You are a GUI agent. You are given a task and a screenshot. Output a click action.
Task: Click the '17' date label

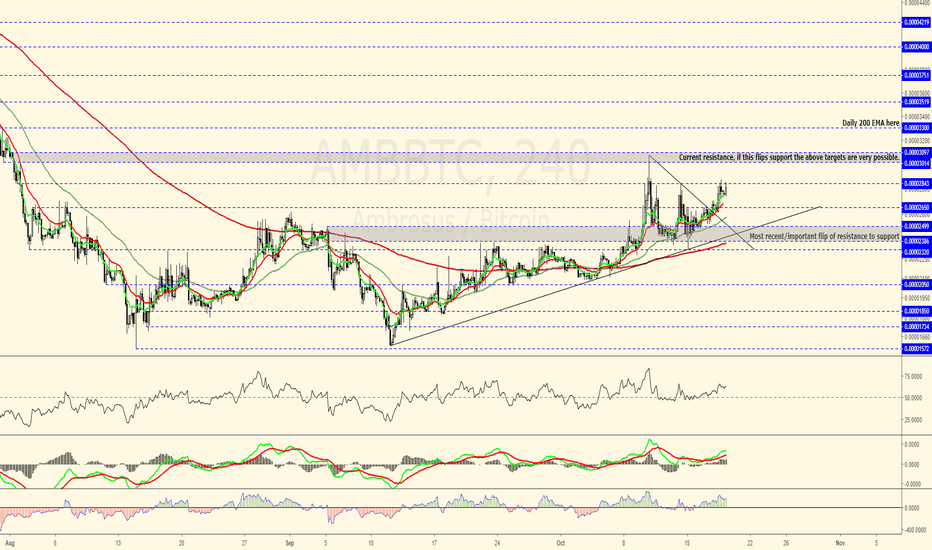tap(434, 543)
